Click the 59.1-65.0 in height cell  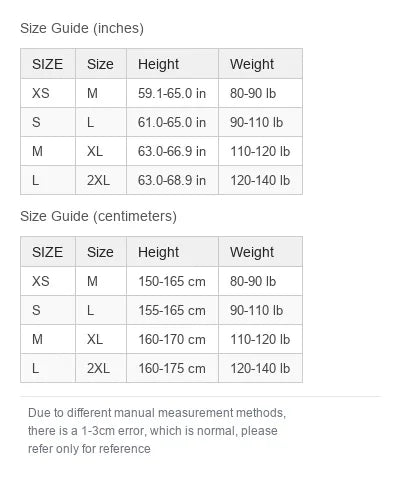tap(172, 93)
